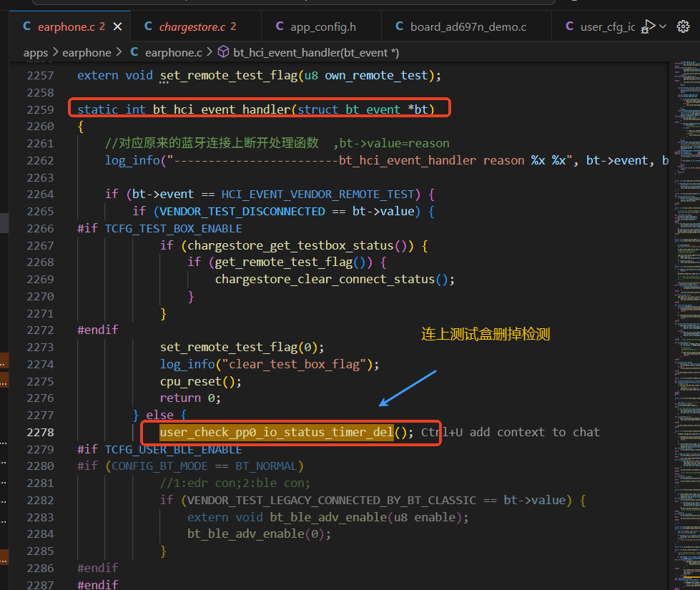Click the "clear_test_box_flag" string
The width and height of the screenshot is (700, 590).
coord(294,365)
